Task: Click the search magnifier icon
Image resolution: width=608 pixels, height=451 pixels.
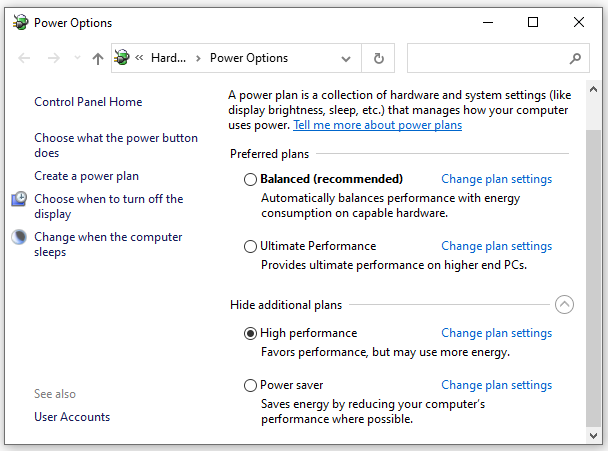Action: (575, 59)
